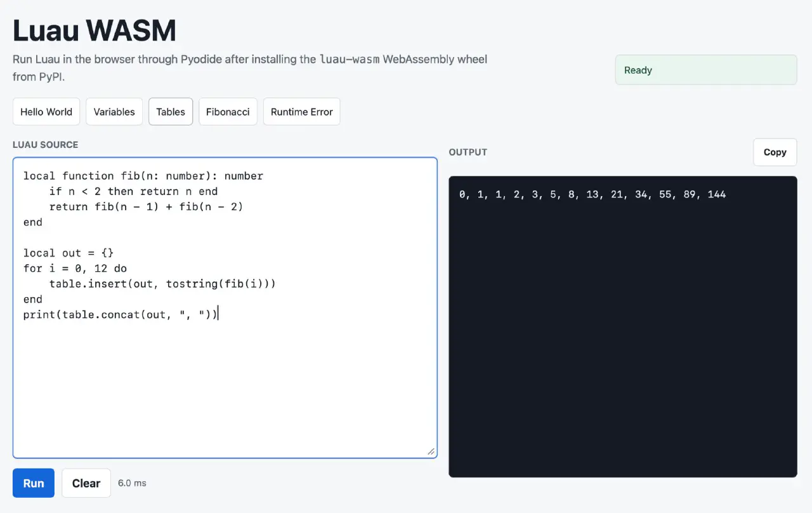This screenshot has height=513, width=812.
Task: Click inside the Luau source editor
Action: pyautogui.click(x=225, y=308)
